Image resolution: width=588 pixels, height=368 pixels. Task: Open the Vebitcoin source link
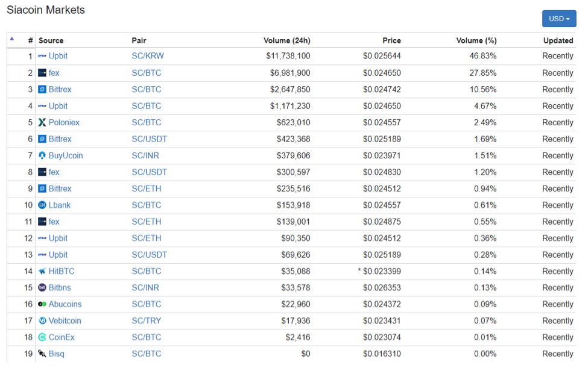coord(65,320)
